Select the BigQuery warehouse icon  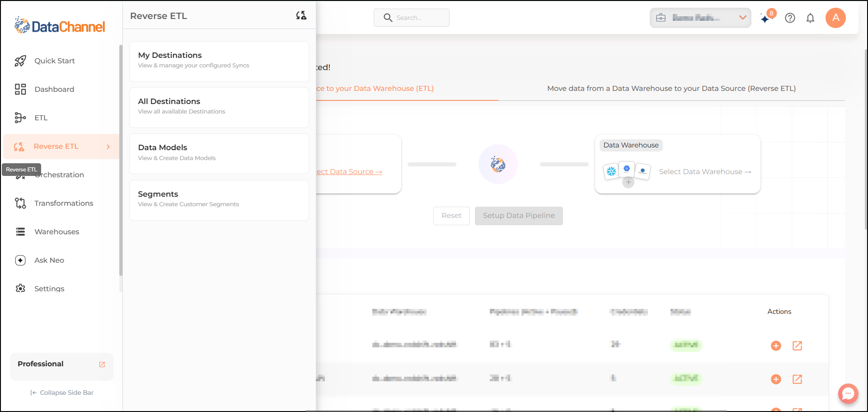(627, 169)
